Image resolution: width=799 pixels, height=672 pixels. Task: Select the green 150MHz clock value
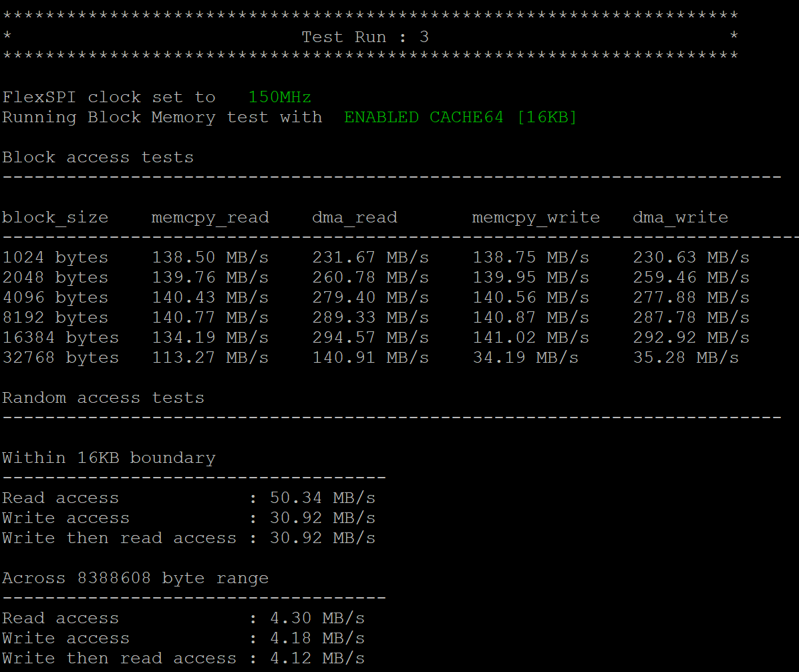click(x=279, y=98)
